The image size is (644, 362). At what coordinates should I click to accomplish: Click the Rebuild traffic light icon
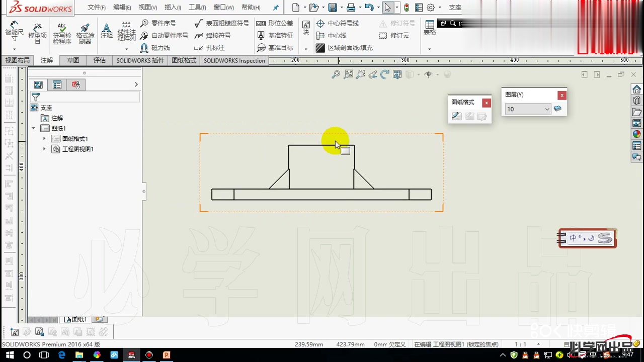(407, 8)
